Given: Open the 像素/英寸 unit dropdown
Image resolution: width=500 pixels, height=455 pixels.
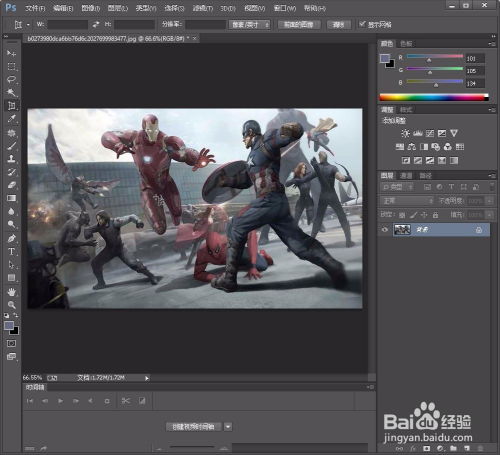Looking at the screenshot, I should 249,25.
